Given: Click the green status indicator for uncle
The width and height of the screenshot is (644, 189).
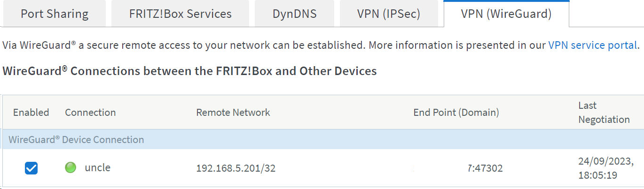Looking at the screenshot, I should tap(71, 167).
